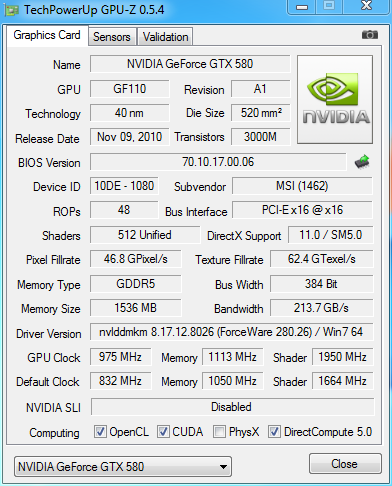The height and width of the screenshot is (486, 392).
Task: Click the NVIDIA SLI Disabled field
Action: [x=232, y=407]
